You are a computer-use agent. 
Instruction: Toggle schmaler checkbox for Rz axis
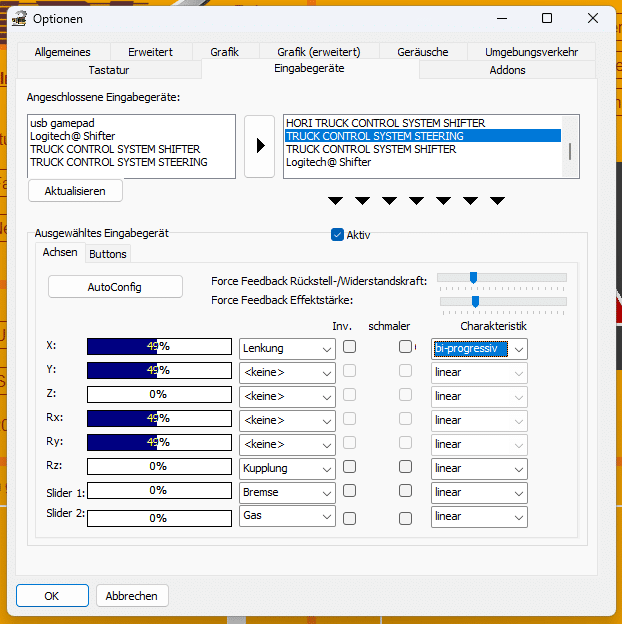coord(405,467)
